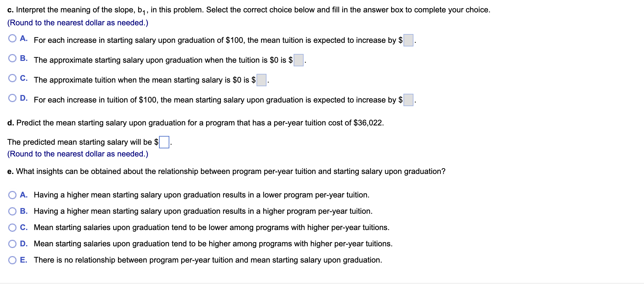Click the horizontal scrollbar at the bottom

[322, 282]
